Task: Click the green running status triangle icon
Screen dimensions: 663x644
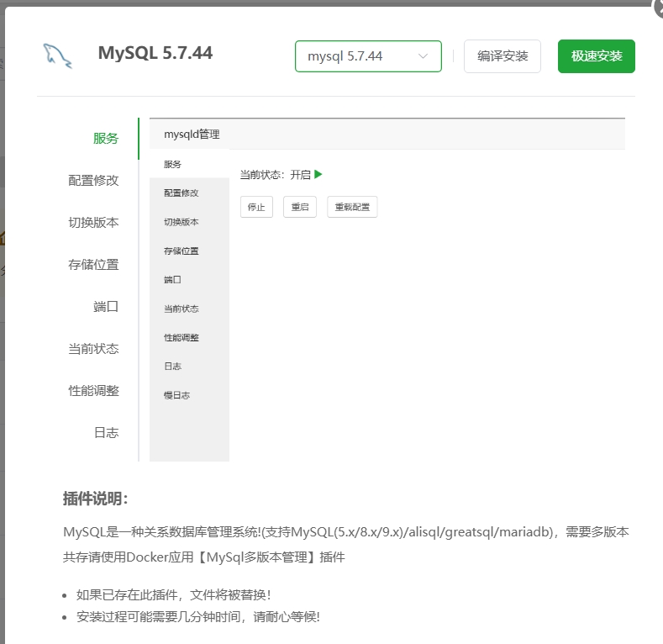Action: [318, 174]
